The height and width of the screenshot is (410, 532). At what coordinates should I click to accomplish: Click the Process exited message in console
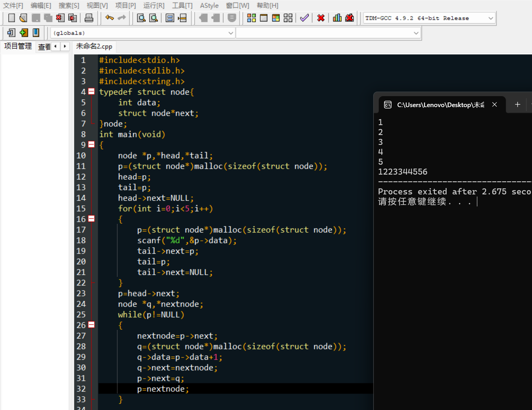click(455, 192)
